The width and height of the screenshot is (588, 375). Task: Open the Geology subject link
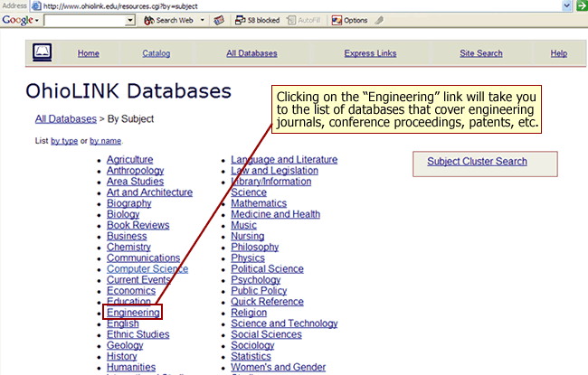[125, 345]
